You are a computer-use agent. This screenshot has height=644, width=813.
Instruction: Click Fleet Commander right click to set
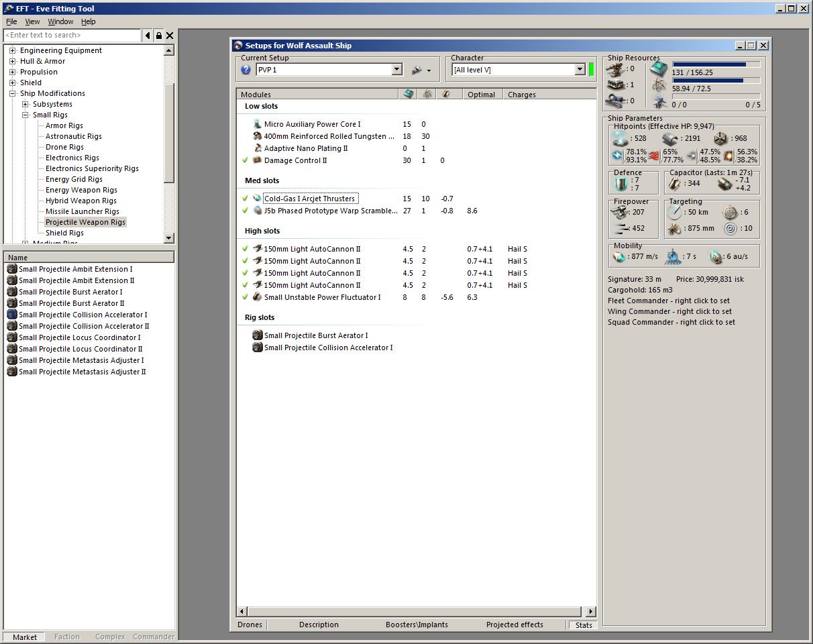pos(669,301)
